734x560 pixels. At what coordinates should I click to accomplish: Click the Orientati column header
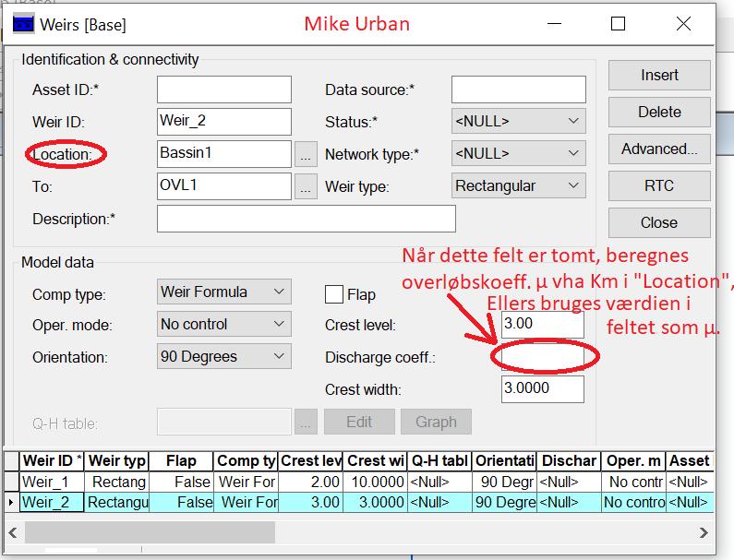tap(504, 460)
